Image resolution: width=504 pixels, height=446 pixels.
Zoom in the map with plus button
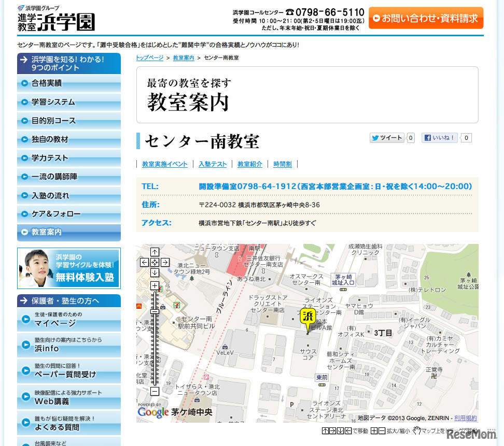(155, 286)
